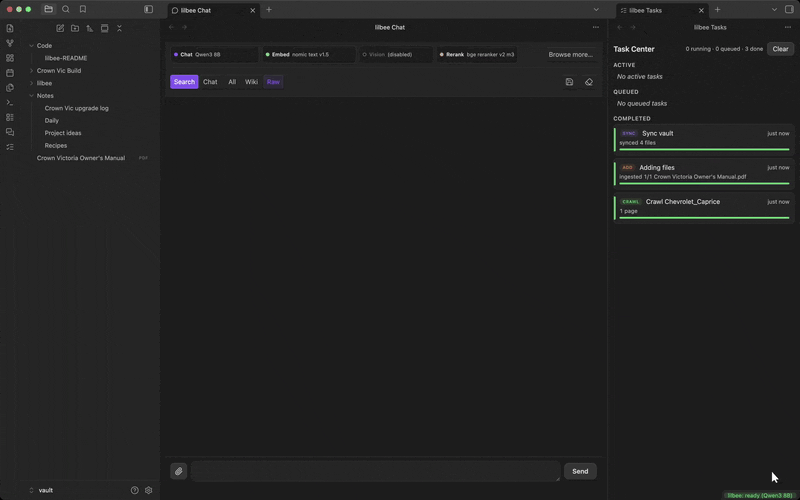
Task: Open the Chat model Qwen3 8B selector
Action: 215,55
